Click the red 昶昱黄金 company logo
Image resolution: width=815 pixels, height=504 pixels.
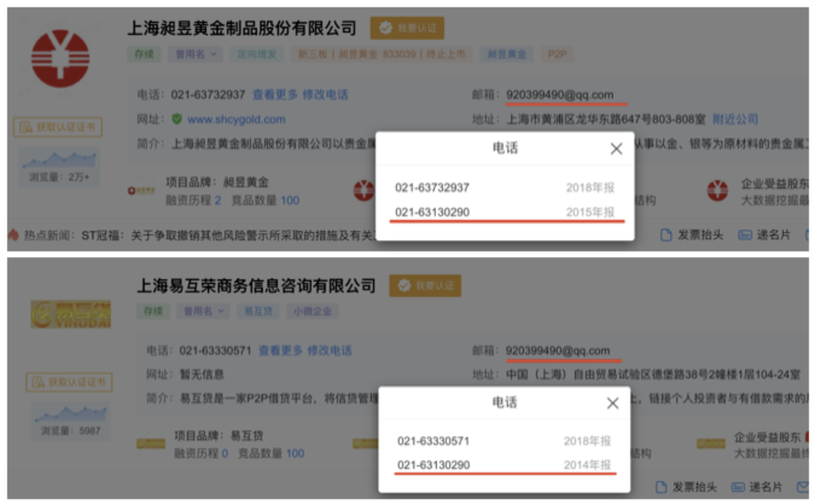click(x=60, y=59)
